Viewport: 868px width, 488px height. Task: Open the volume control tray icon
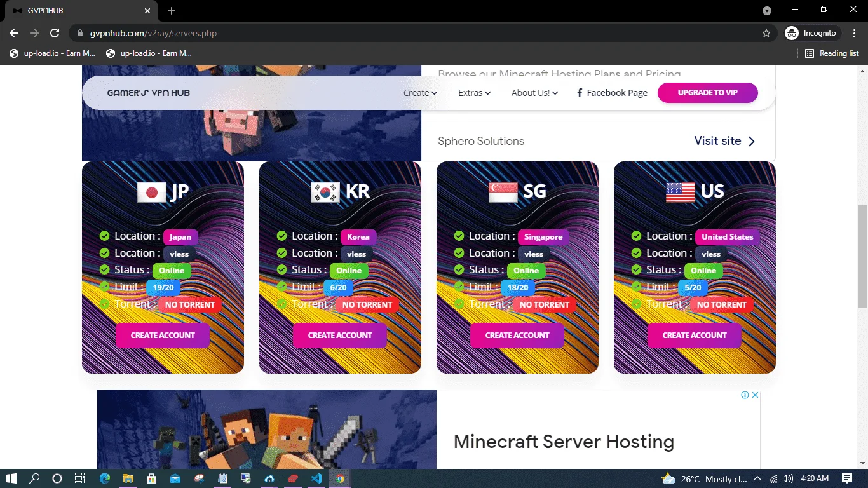tap(788, 478)
